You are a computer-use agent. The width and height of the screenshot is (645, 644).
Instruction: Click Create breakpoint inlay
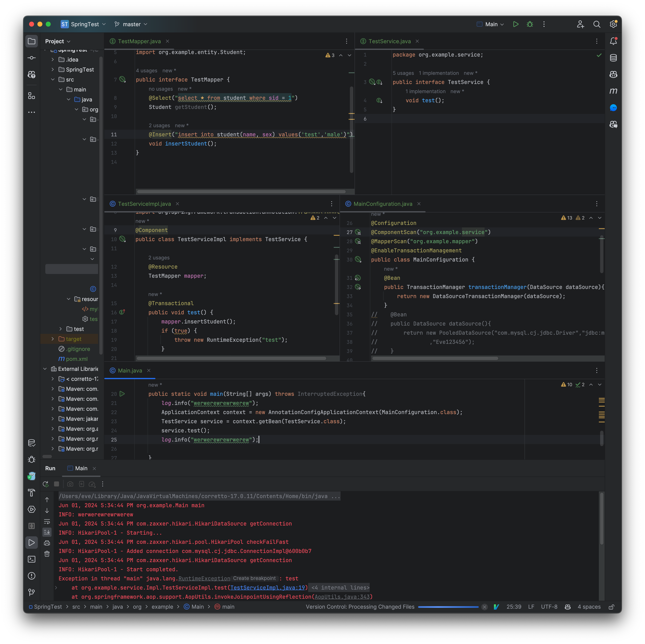(x=254, y=578)
